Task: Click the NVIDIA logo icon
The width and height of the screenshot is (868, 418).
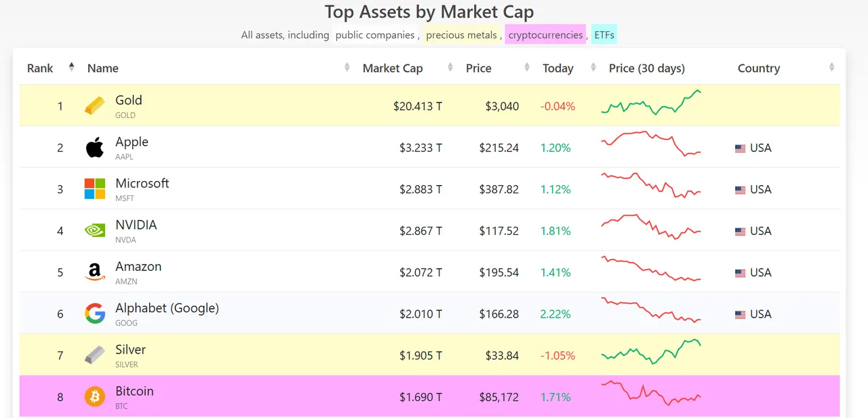Action: 95,231
